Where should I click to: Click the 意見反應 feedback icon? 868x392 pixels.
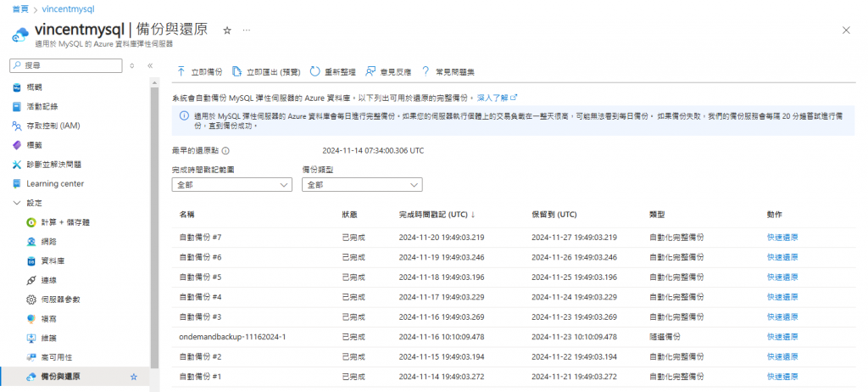coord(370,71)
